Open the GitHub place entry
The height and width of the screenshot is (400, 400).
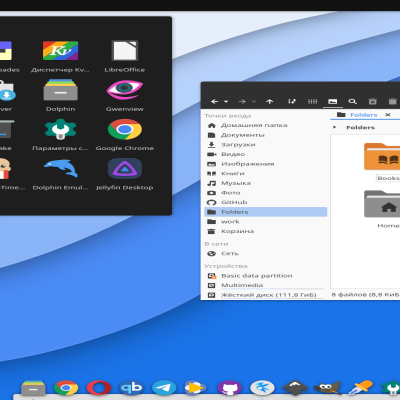(x=265, y=202)
